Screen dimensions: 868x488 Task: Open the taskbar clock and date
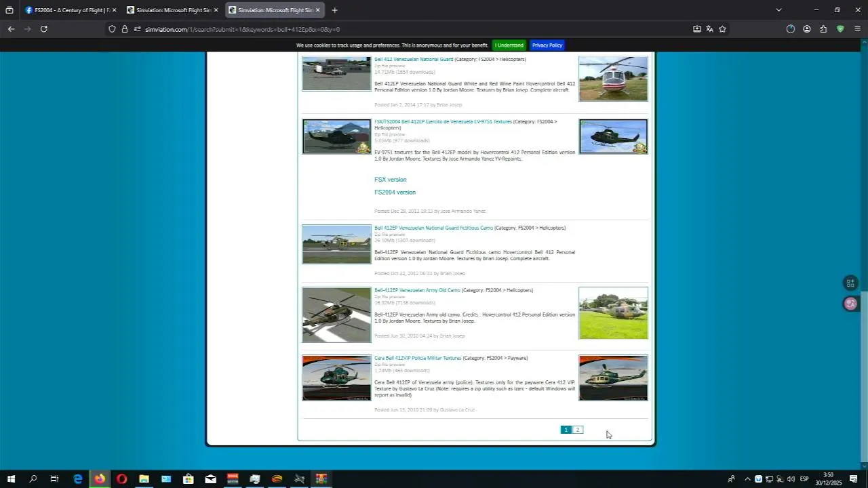(828, 479)
